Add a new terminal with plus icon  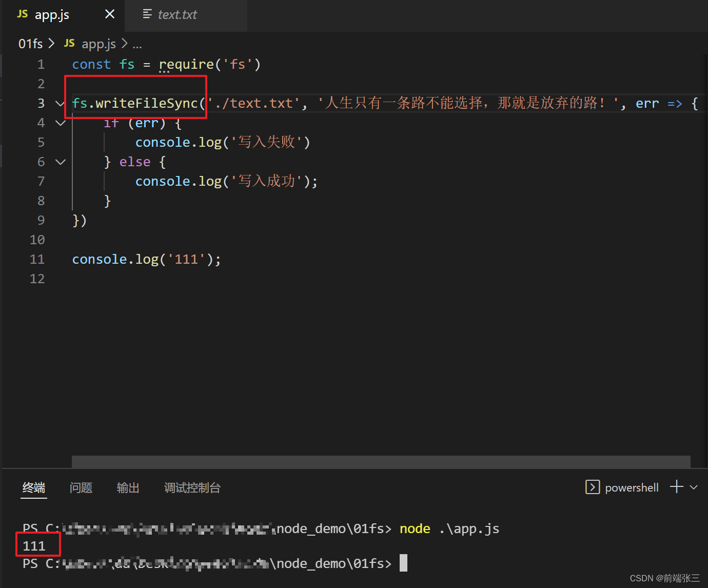[677, 486]
